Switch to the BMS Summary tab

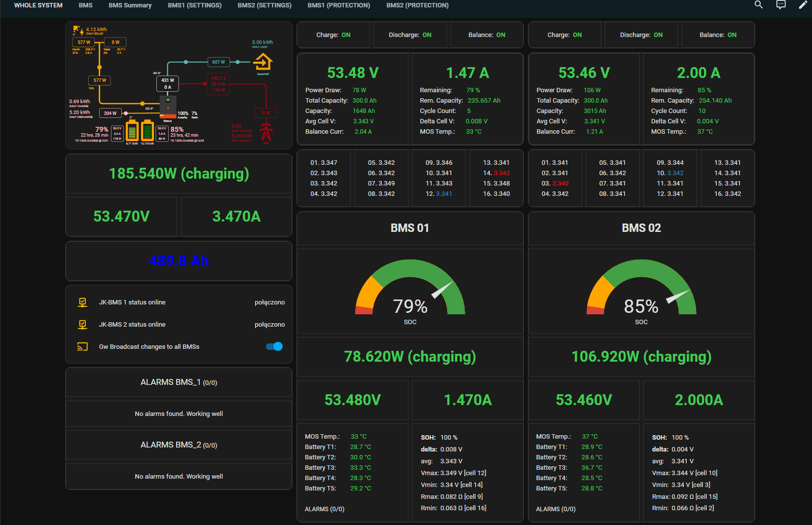tap(130, 5)
